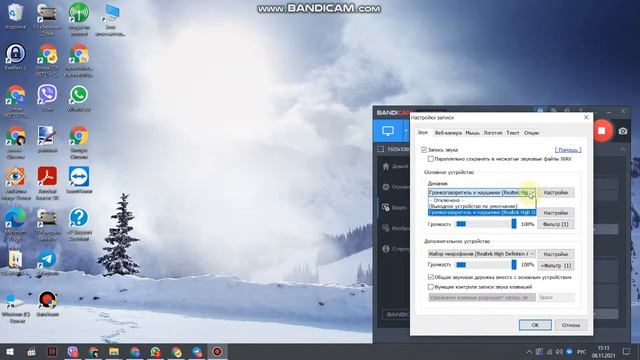Take a screenshot with Bandicam camera icon

(623, 131)
